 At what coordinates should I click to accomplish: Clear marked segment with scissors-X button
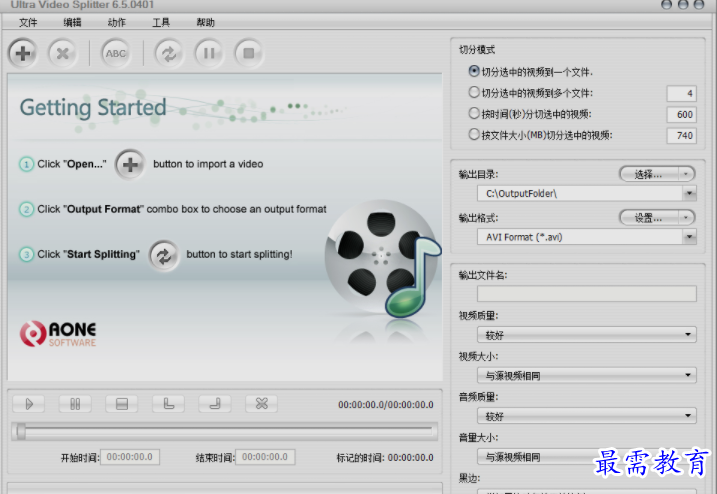tap(261, 404)
